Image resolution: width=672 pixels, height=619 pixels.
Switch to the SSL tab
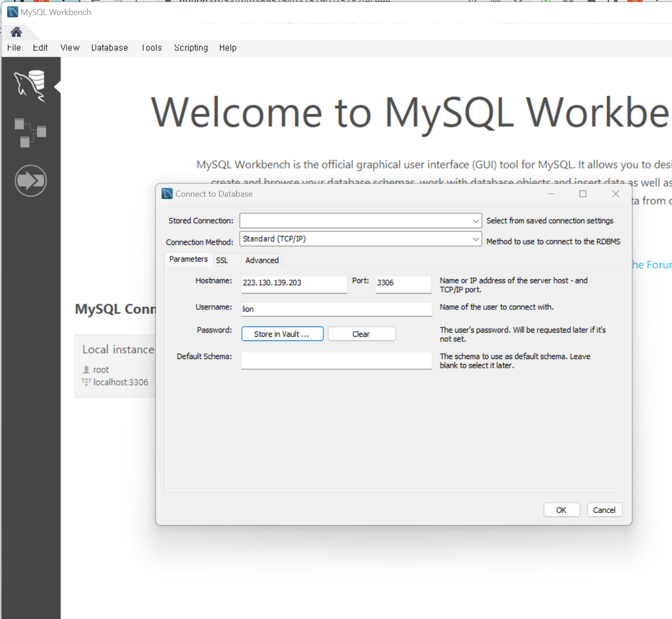tap(222, 260)
